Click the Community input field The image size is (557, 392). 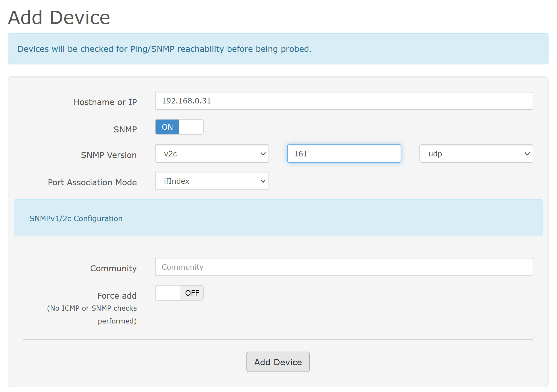(x=344, y=267)
